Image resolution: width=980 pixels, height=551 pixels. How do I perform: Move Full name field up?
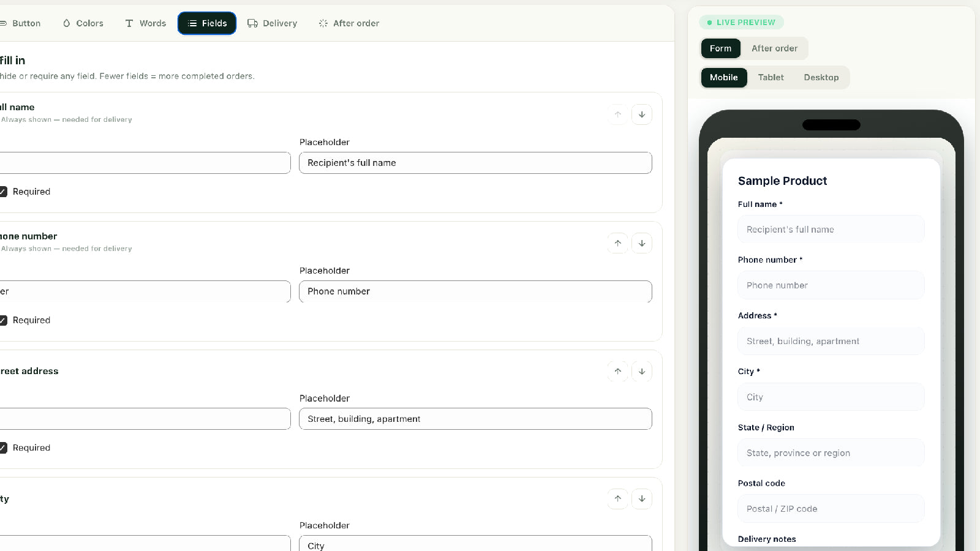coord(618,114)
